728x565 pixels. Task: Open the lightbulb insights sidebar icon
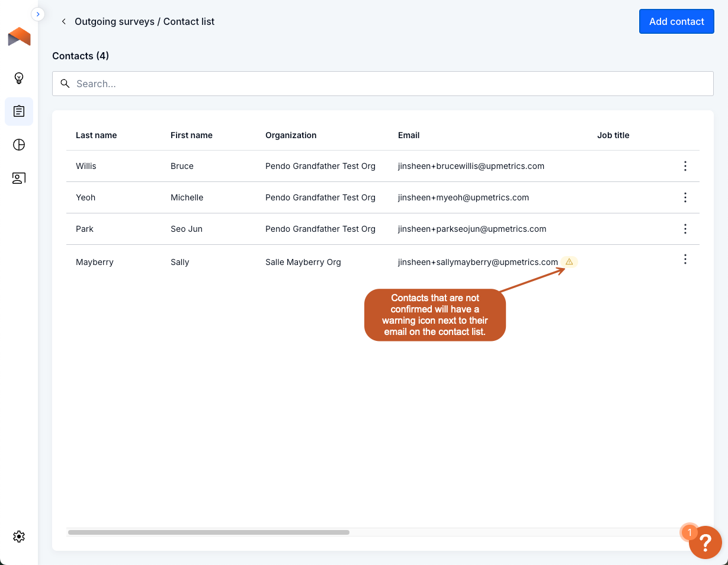19,78
